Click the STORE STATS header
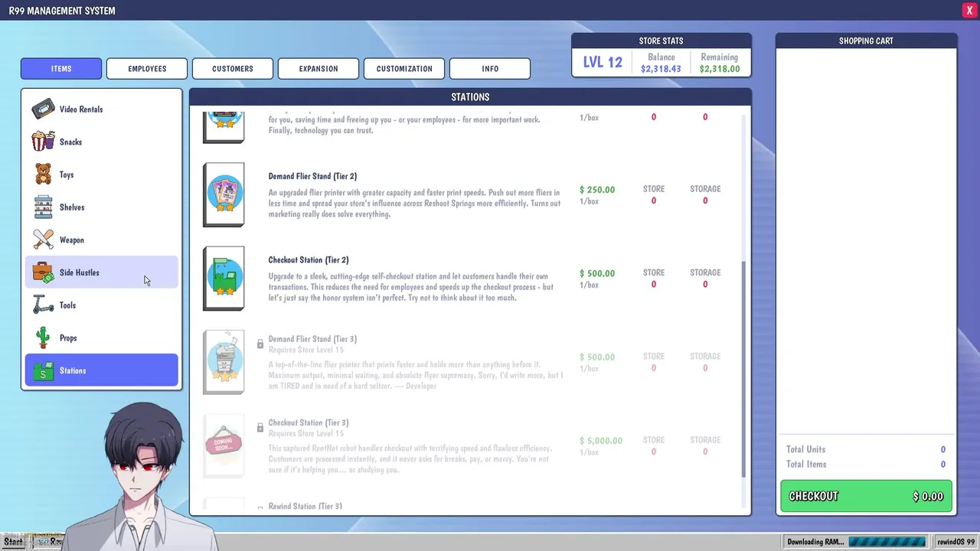 click(661, 41)
